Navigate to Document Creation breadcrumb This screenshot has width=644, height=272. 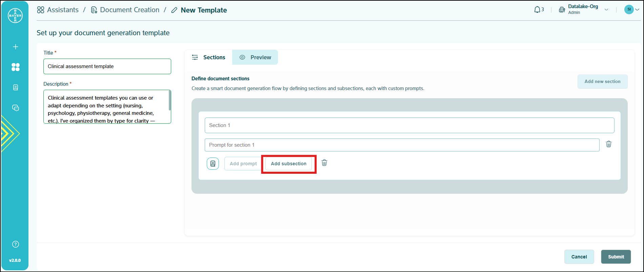(x=129, y=10)
